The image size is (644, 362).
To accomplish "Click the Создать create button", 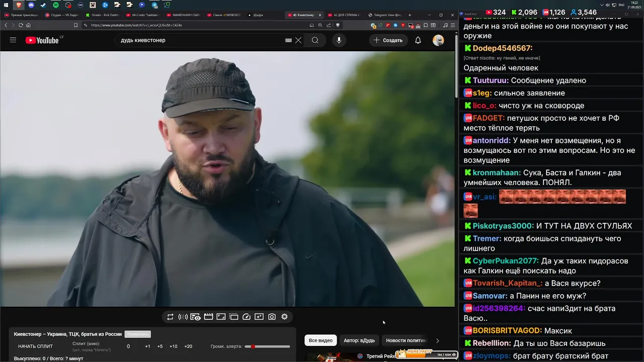I will click(x=388, y=40).
